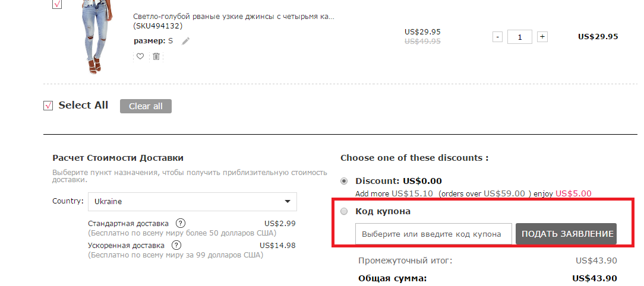Uncheck the jeans item checkbox
The height and width of the screenshot is (286, 644).
tap(57, 4)
